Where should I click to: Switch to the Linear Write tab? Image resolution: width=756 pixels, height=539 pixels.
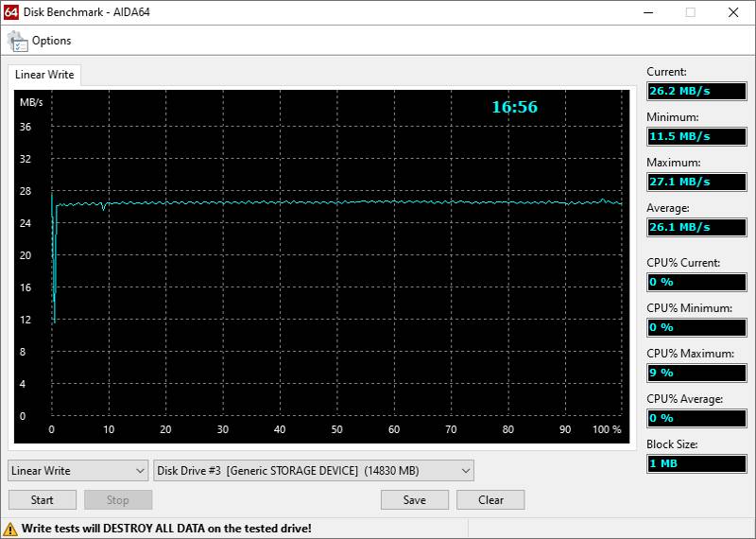[44, 75]
